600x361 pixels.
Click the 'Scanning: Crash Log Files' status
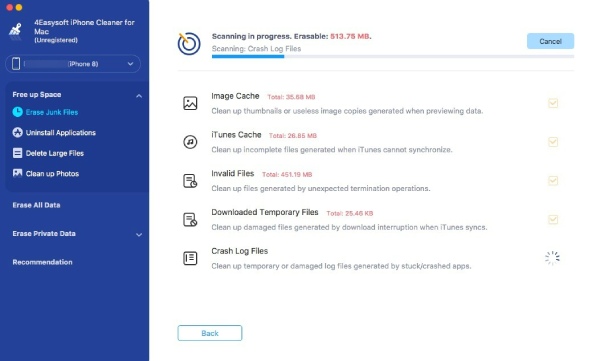(x=256, y=49)
